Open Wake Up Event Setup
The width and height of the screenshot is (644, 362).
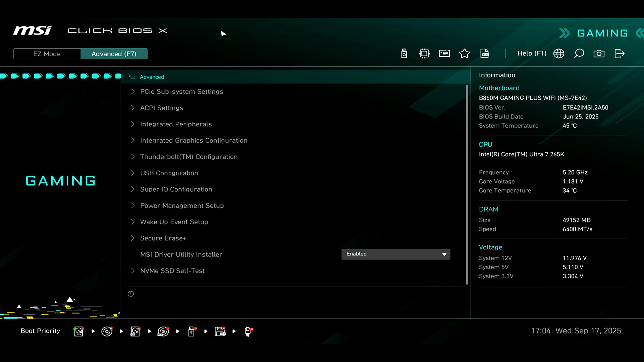click(x=174, y=222)
